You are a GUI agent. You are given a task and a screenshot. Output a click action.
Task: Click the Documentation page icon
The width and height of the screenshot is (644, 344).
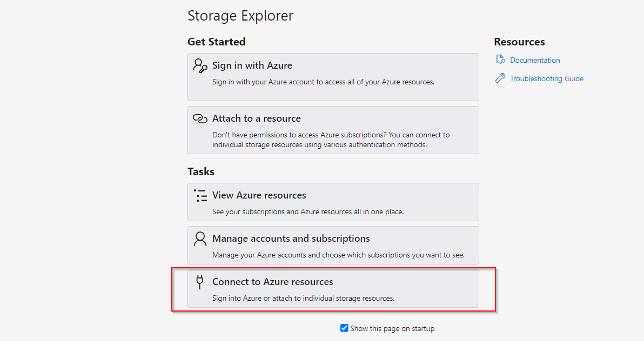click(500, 60)
